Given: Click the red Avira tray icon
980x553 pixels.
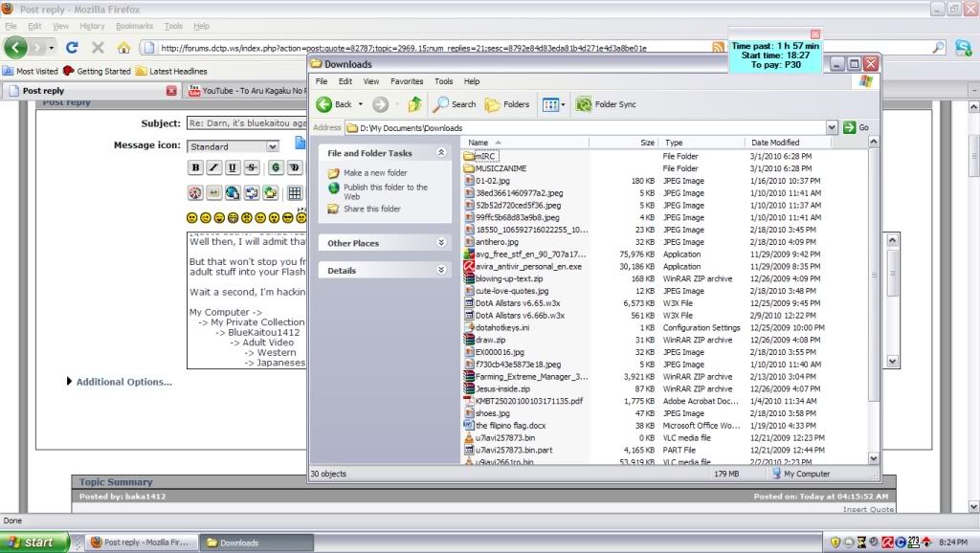Looking at the screenshot, I should (x=887, y=542).
